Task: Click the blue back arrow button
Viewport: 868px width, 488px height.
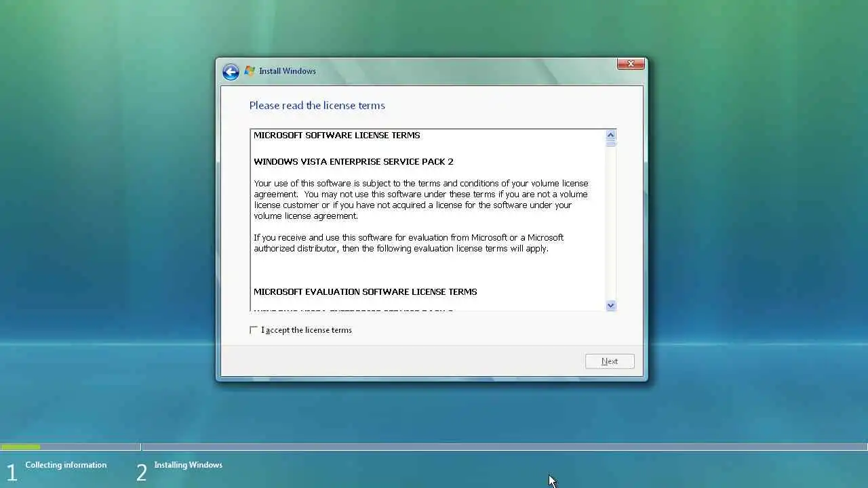Action: (231, 72)
